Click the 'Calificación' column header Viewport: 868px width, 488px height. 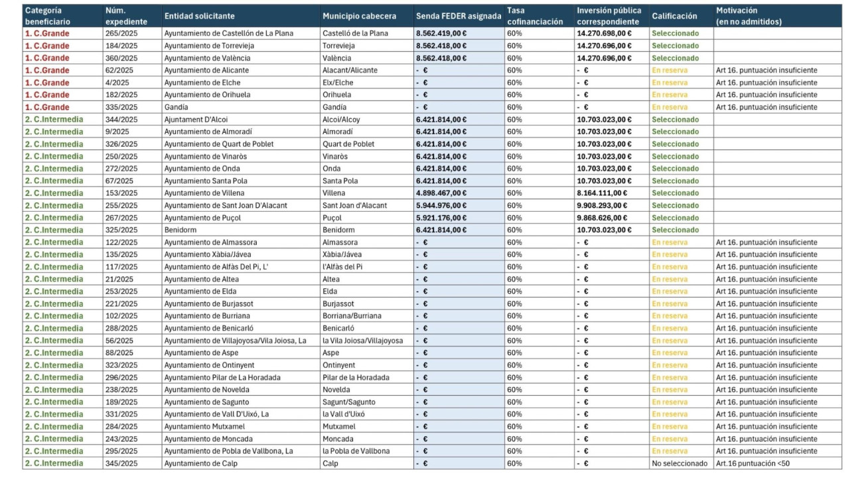[x=674, y=16]
